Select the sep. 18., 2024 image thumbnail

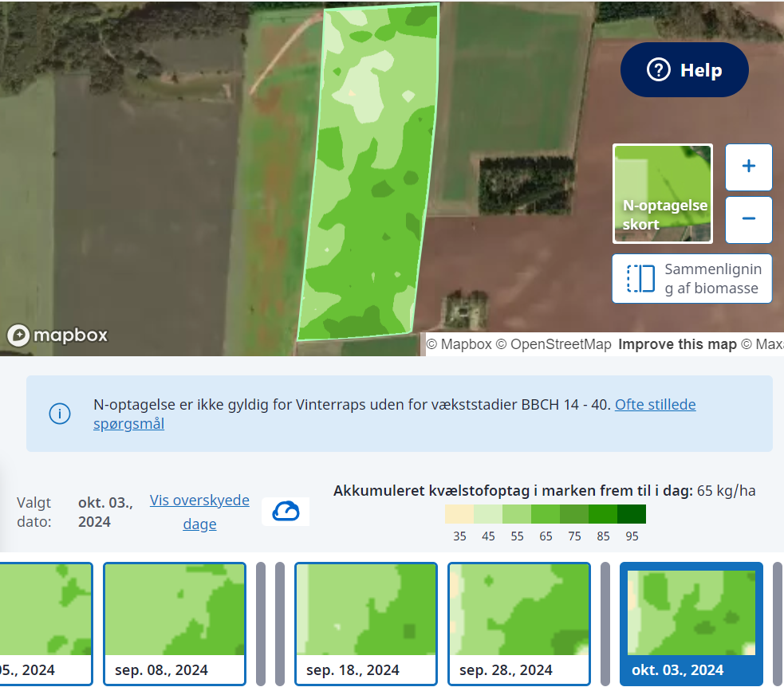[365, 623]
